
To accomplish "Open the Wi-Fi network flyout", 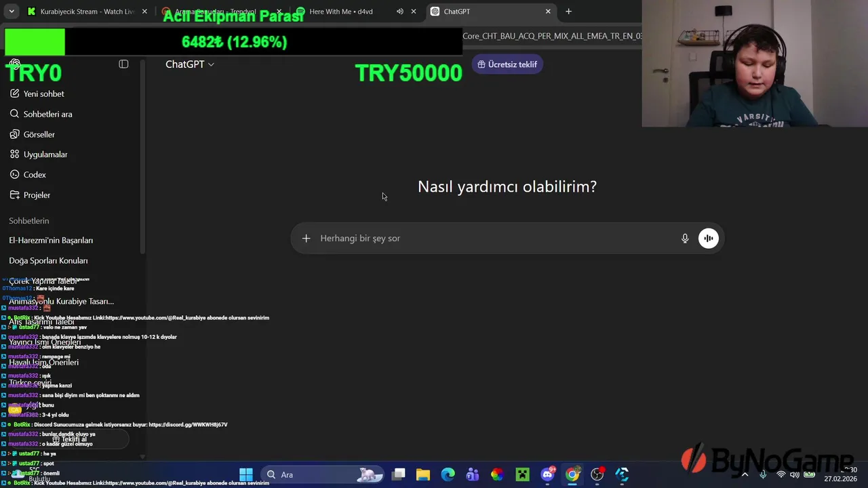I will tap(781, 474).
